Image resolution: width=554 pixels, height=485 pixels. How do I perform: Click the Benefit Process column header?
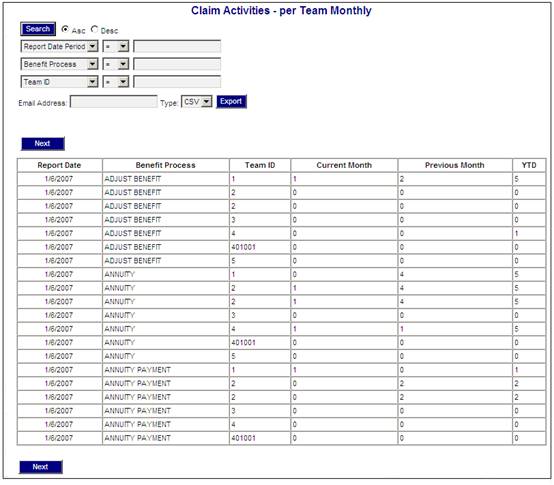coord(165,165)
